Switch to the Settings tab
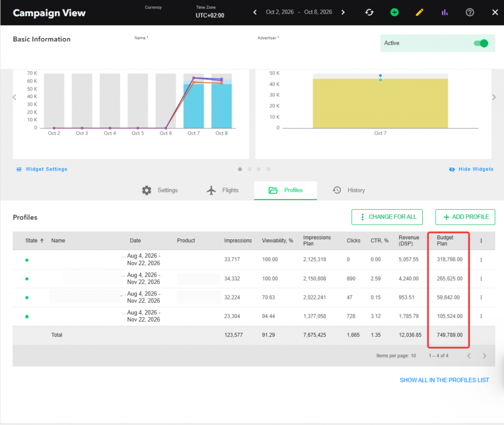The image size is (504, 425). click(160, 191)
